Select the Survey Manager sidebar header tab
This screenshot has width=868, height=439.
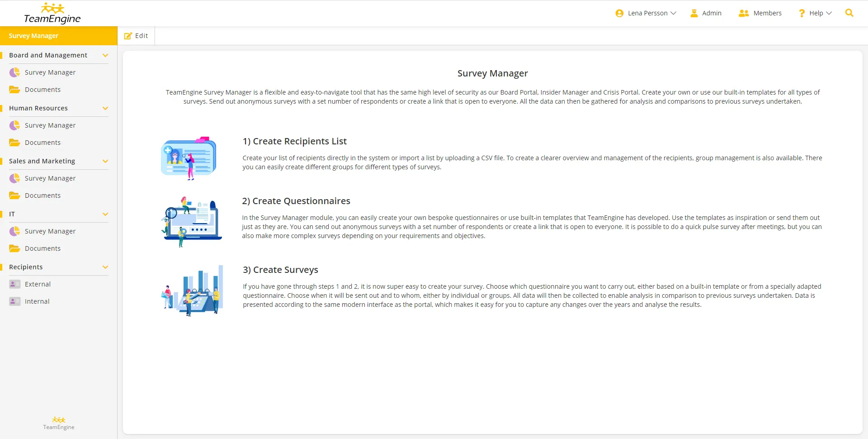coord(59,36)
